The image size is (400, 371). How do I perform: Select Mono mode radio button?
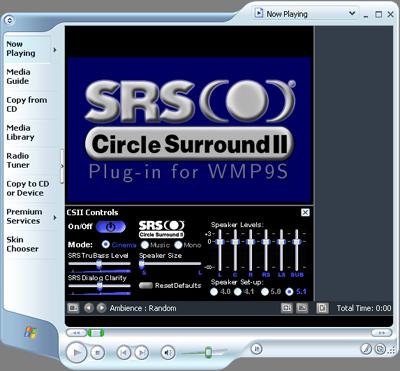[178, 245]
